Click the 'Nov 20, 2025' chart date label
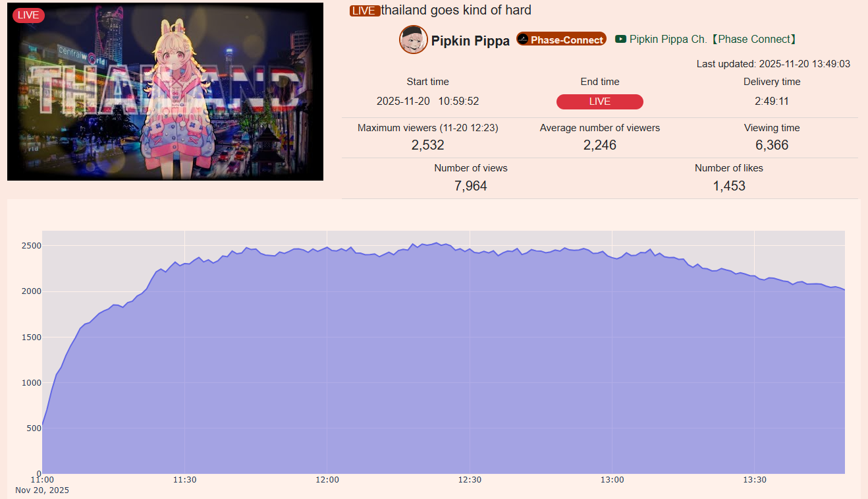Screen dimensions: 868x499 [x=42, y=490]
